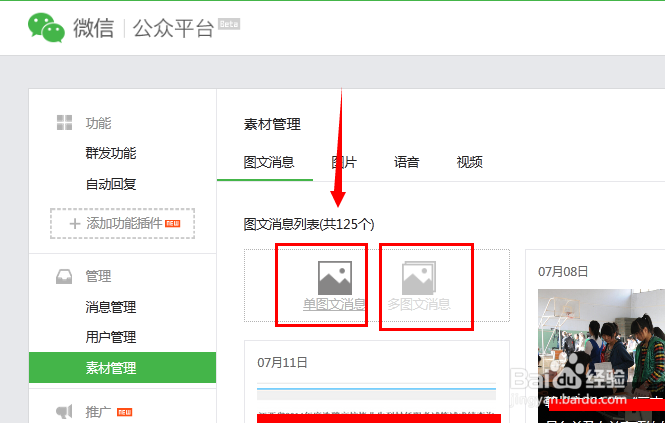Click the 微信 logo text in the header
This screenshot has width=665, height=423.
click(x=93, y=28)
